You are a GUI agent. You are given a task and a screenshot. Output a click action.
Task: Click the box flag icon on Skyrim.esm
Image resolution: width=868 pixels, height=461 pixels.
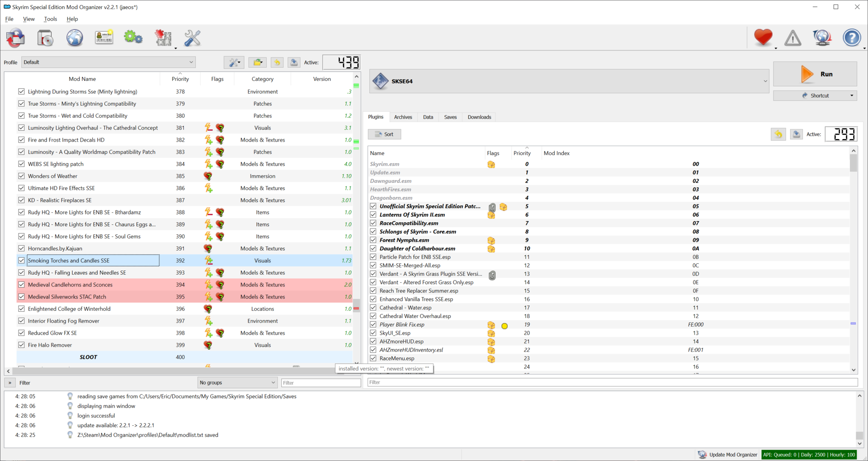491,165
